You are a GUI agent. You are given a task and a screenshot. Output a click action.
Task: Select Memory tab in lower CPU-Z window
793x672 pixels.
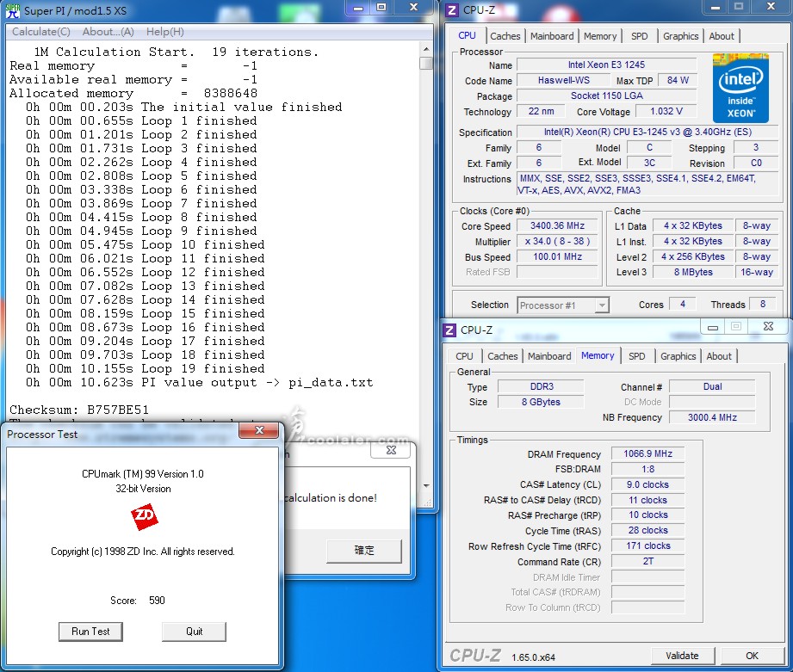pos(598,355)
